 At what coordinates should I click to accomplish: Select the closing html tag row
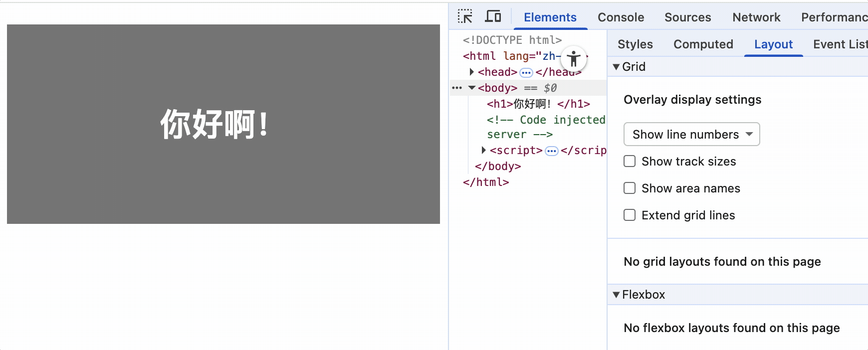point(486,182)
